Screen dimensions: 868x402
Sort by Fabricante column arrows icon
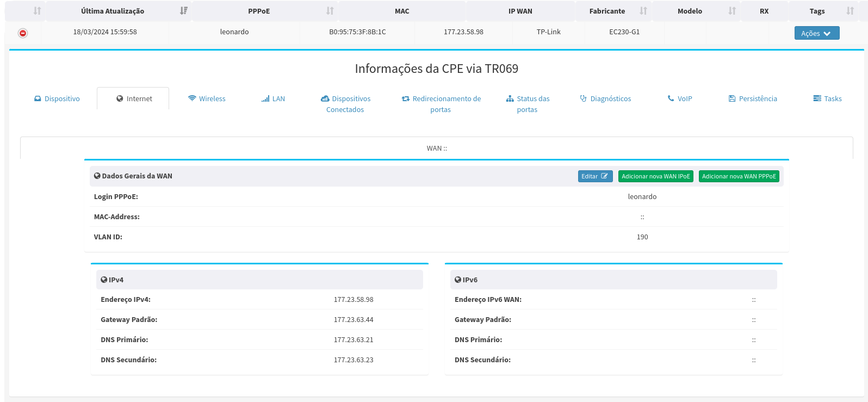[643, 11]
